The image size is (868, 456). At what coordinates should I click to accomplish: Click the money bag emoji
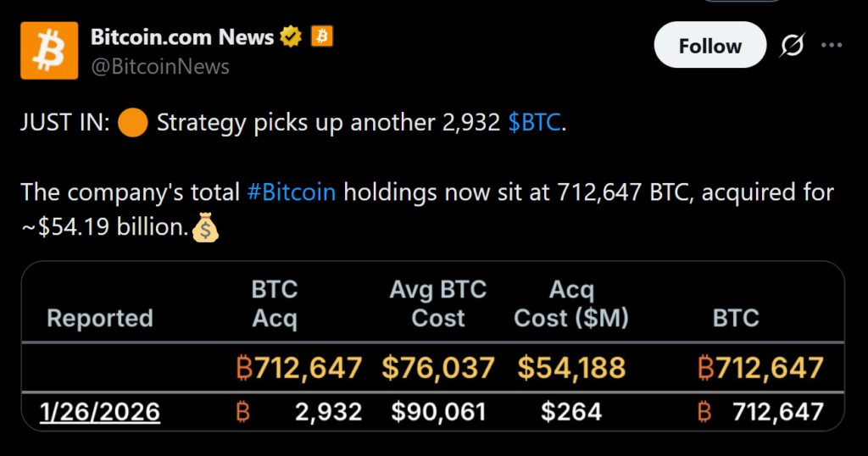point(206,227)
